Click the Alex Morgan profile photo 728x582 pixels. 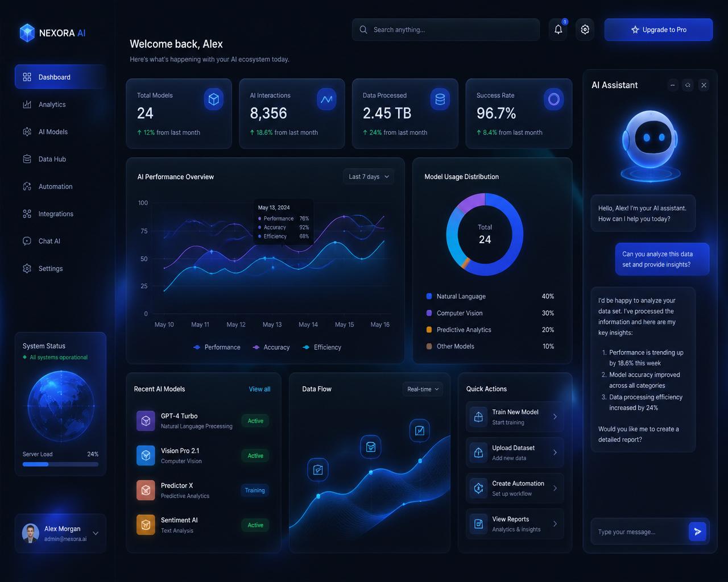coord(30,533)
